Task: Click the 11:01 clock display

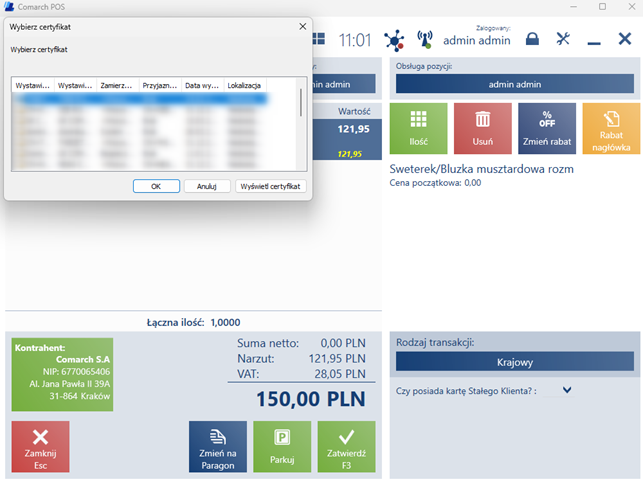Action: 355,40
